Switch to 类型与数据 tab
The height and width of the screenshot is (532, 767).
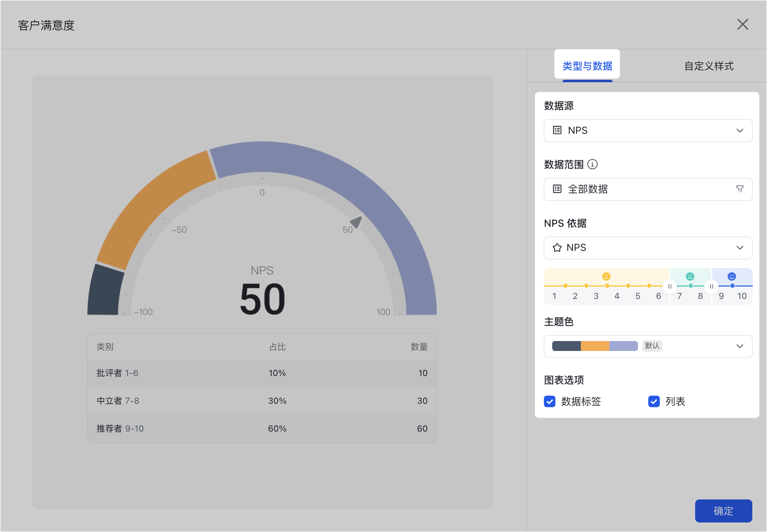(587, 66)
